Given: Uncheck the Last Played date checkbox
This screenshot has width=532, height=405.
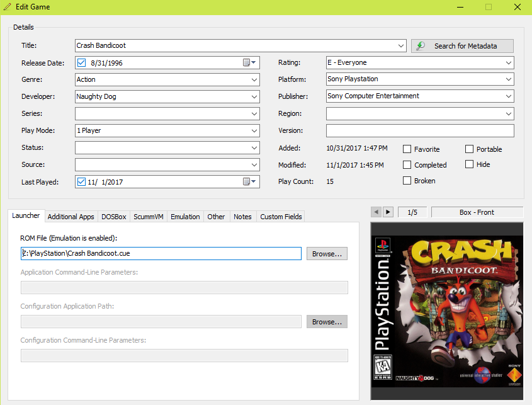Looking at the screenshot, I should [81, 181].
